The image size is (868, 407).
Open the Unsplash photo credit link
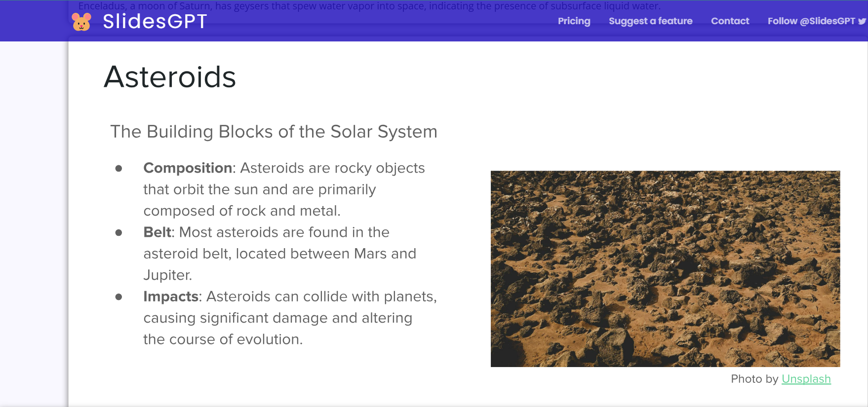[x=806, y=379]
